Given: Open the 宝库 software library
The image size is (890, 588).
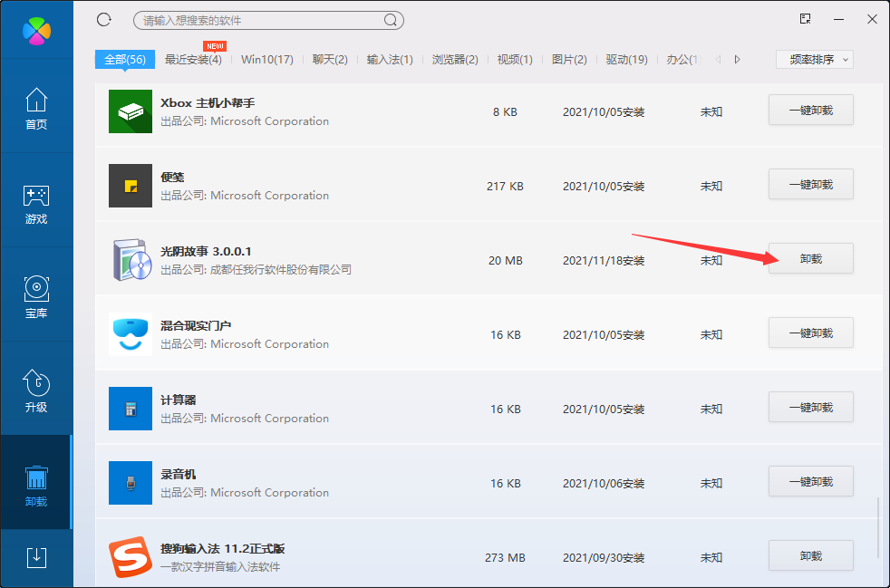Looking at the screenshot, I should 36,297.
